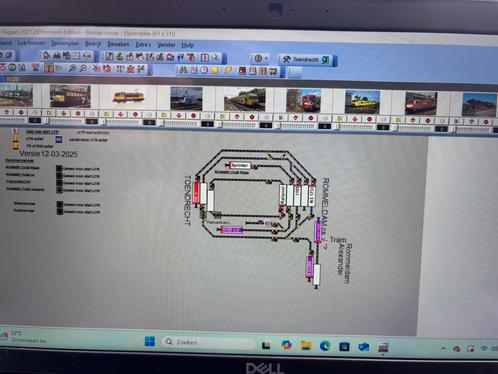Open the dropdown arrow next to the round status icon
The width and height of the screenshot is (498, 374).
(266, 59)
